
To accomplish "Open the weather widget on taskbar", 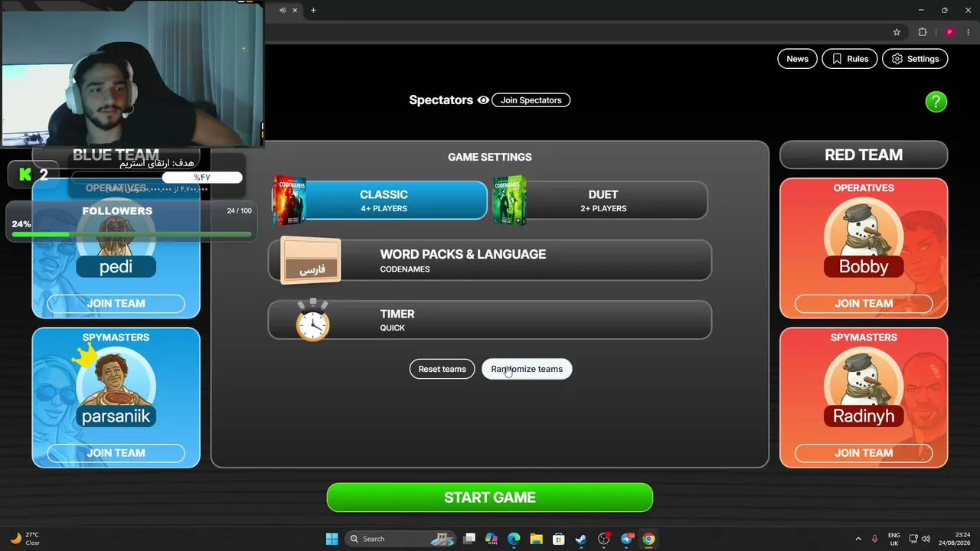I will (24, 539).
